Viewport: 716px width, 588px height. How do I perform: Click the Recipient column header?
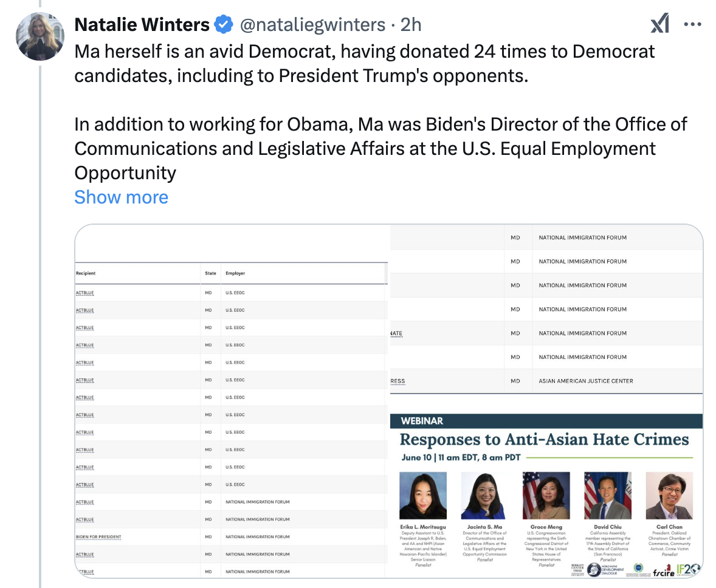click(x=86, y=273)
